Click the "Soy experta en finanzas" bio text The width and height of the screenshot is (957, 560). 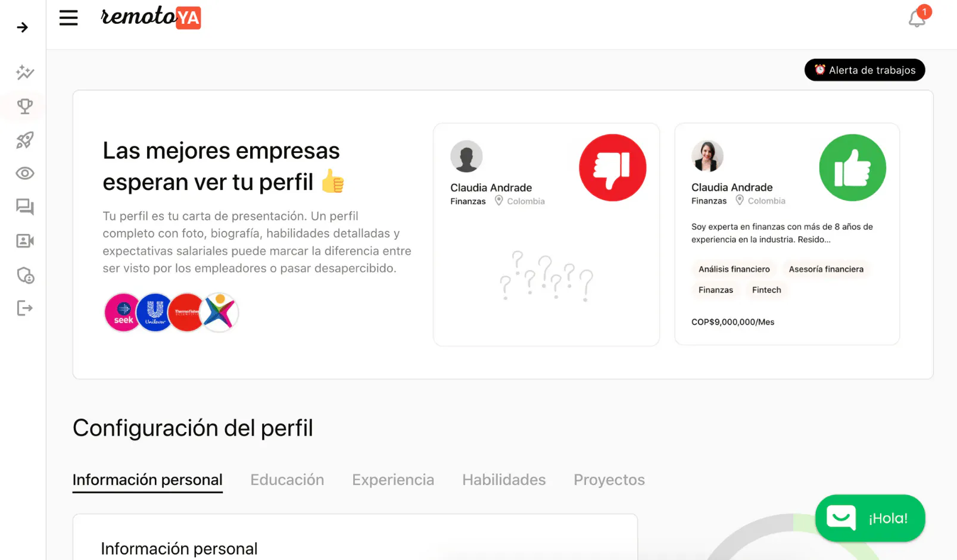coord(782,233)
